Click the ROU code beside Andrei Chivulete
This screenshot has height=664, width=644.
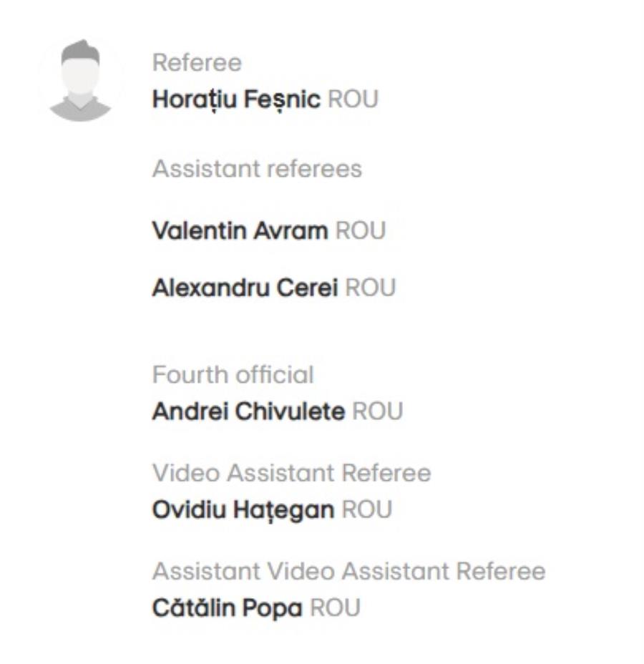pos(378,412)
